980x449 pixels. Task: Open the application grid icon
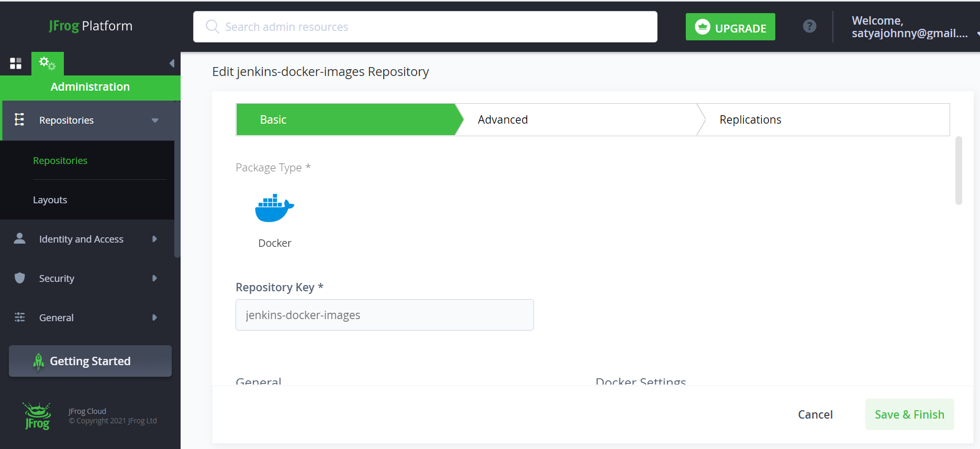click(x=16, y=63)
